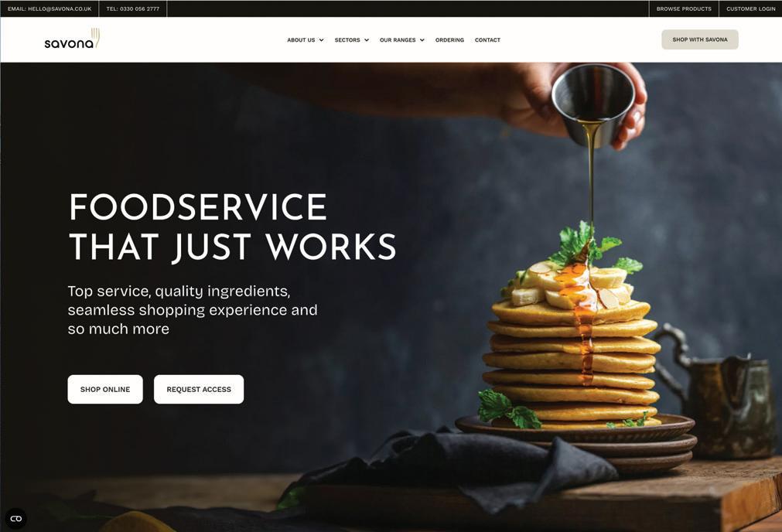This screenshot has width=782, height=532.
Task: Go to the Ordering page
Action: pyautogui.click(x=449, y=40)
